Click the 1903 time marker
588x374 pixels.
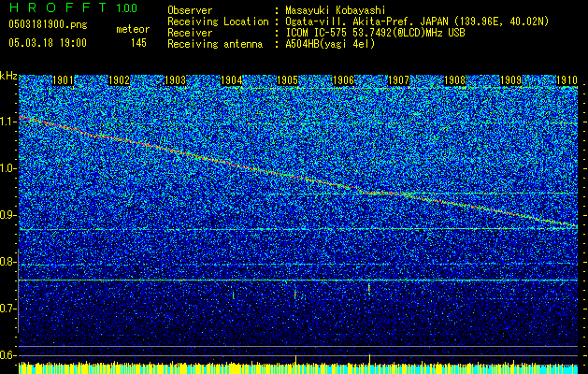tap(175, 80)
